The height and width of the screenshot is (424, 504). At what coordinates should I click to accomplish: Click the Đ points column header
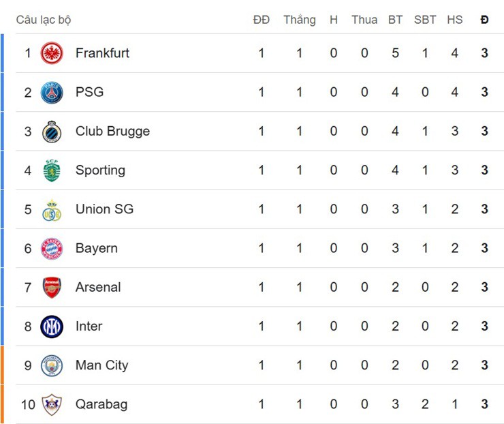(x=484, y=20)
